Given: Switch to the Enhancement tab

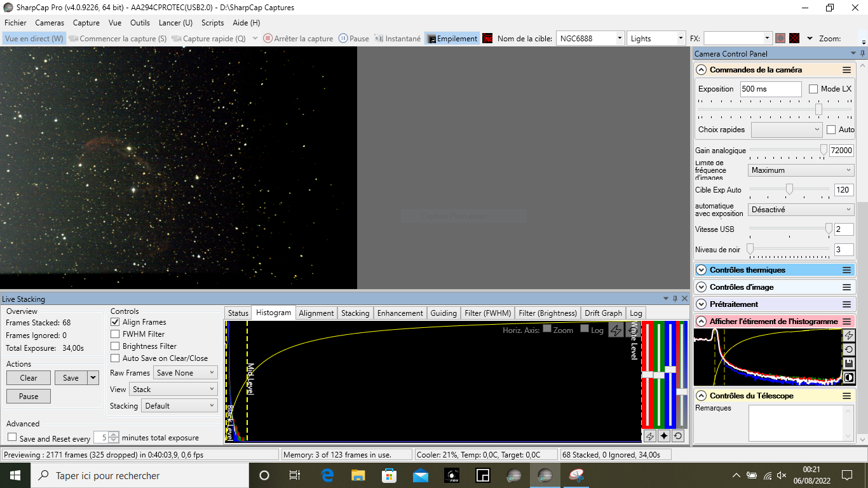Looking at the screenshot, I should (400, 313).
